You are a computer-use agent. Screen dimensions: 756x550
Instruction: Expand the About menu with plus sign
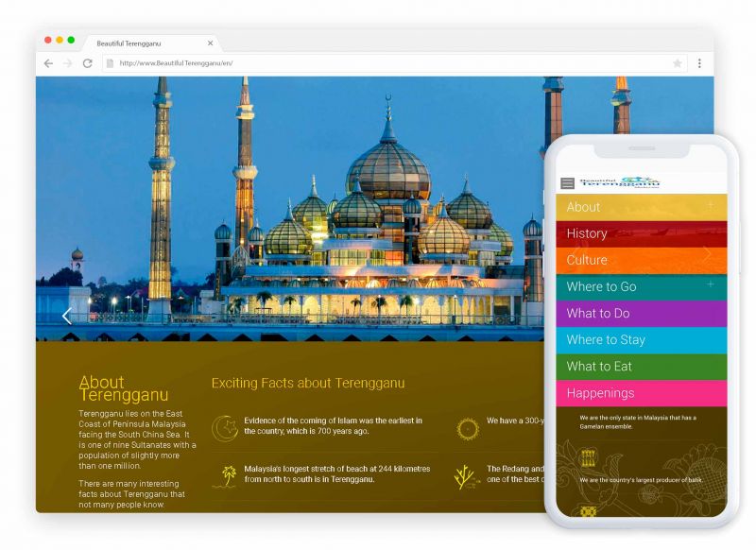[x=711, y=204]
